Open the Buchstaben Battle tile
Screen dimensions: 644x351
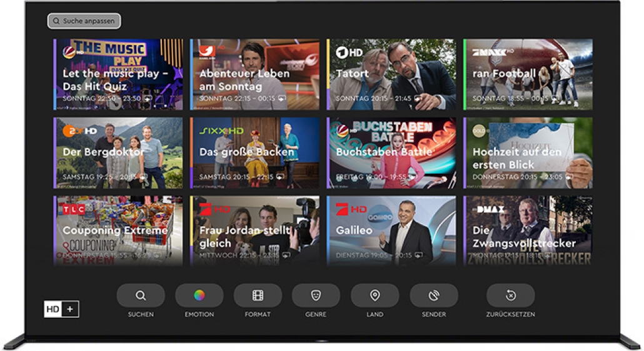[391, 153]
